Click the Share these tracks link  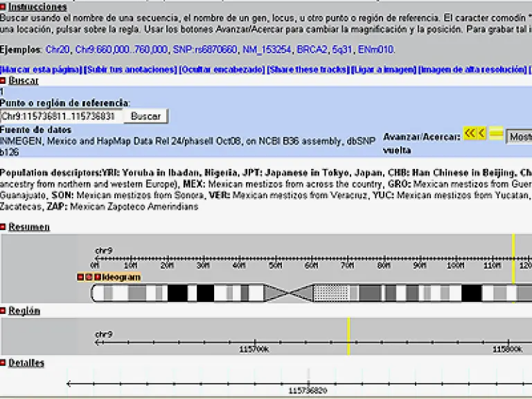[308, 70]
